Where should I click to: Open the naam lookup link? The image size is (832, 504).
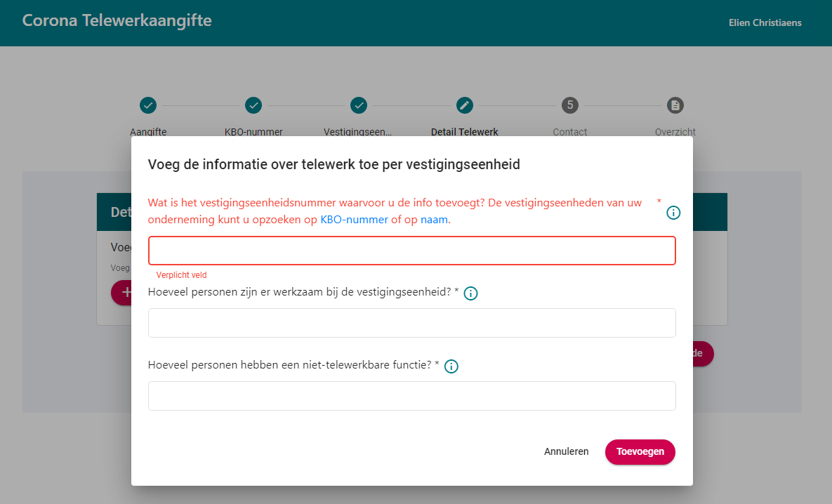434,220
